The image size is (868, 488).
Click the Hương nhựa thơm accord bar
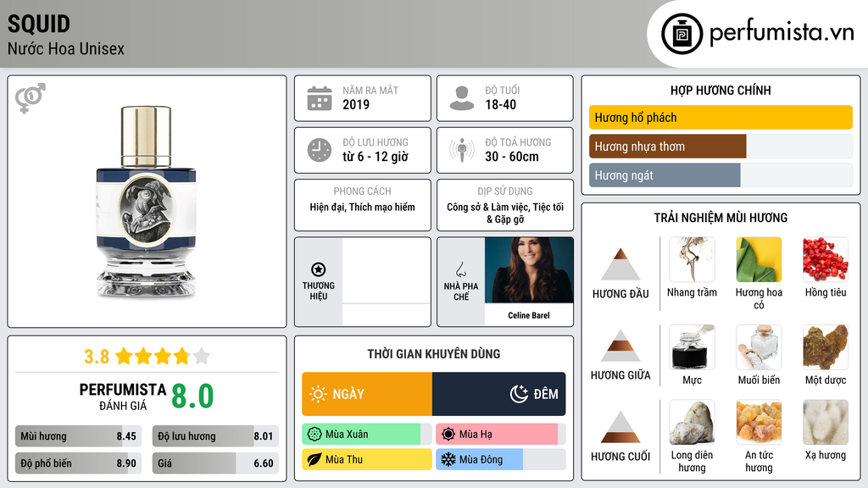(721, 147)
